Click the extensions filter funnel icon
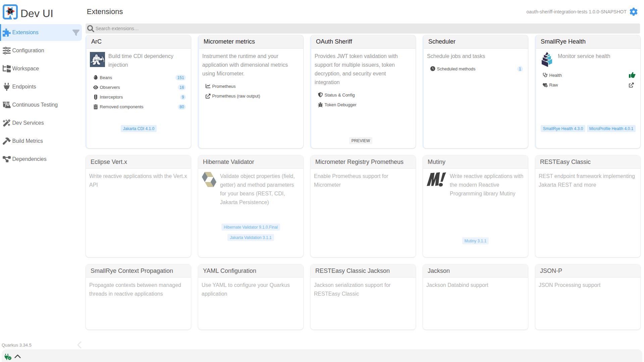 [76, 33]
